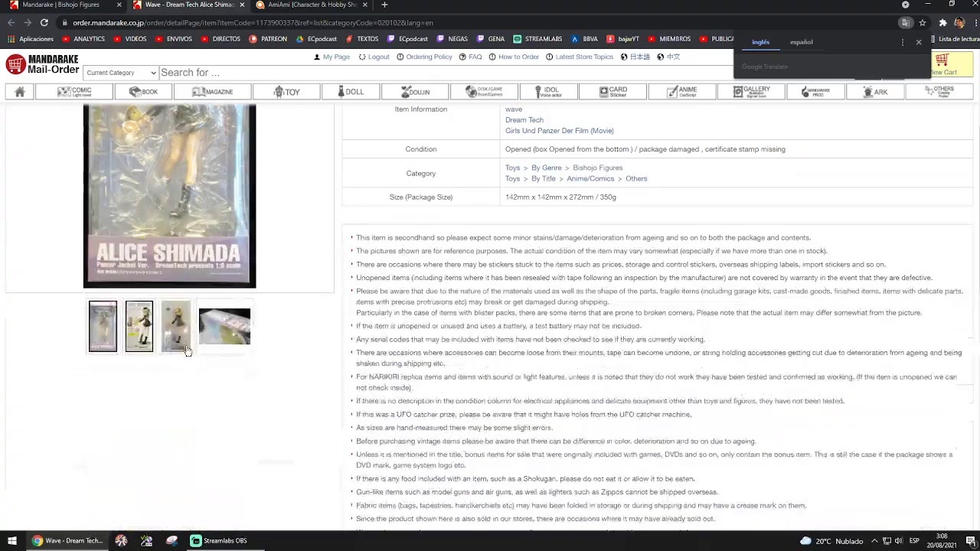Open the GALLERY category
Viewport: 980px width, 551px height.
click(753, 92)
